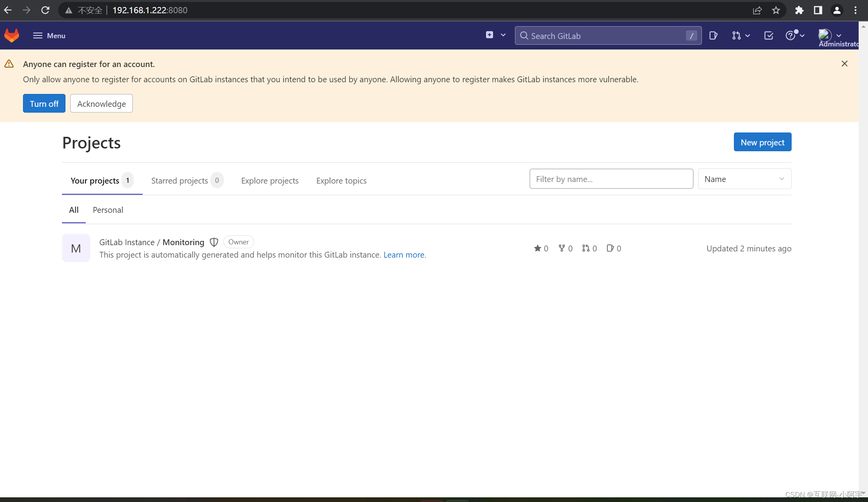The image size is (868, 502).
Task: Expand the user profile dropdown chevron
Action: pyautogui.click(x=839, y=35)
